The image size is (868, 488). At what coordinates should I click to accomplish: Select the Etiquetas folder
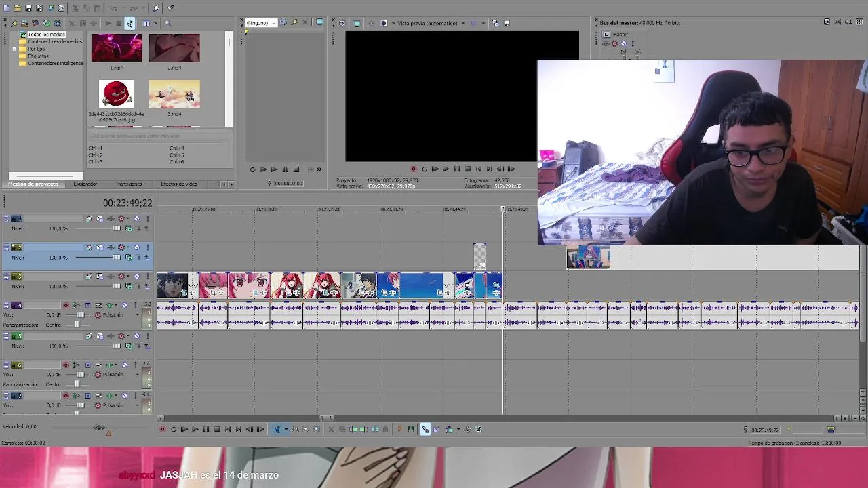click(x=38, y=56)
